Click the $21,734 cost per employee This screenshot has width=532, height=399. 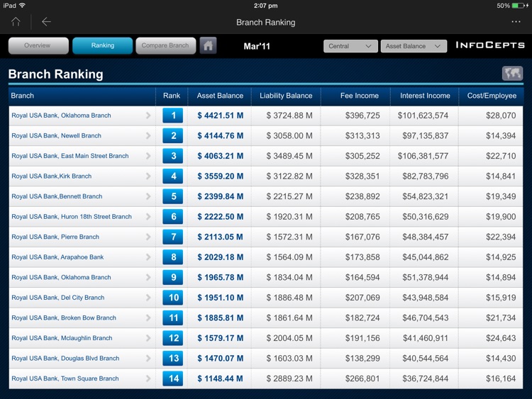501,317
